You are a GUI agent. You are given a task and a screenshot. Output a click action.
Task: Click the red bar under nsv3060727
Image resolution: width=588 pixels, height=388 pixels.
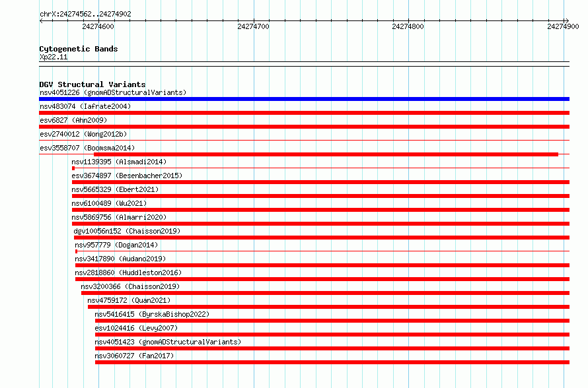332,362
